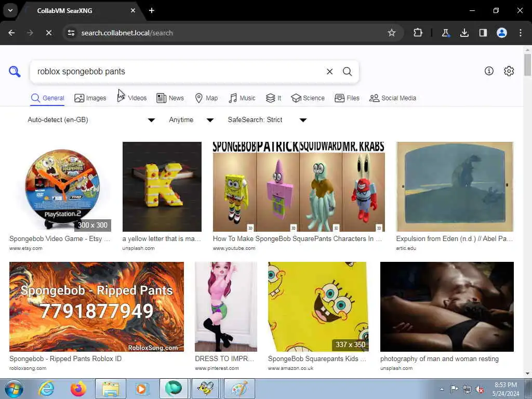This screenshot has width=532, height=399.
Task: Open Spongebob - Ripped Pants Roblox ID link
Action: pos(65,359)
